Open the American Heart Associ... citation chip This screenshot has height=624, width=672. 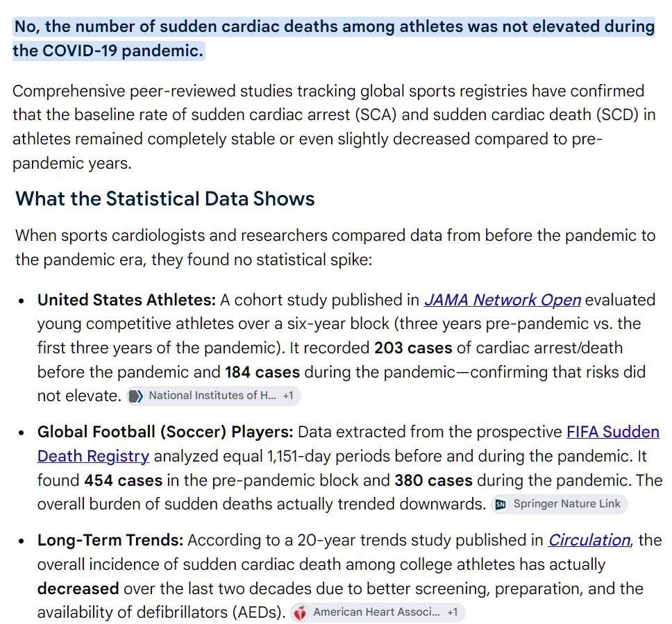(378, 612)
